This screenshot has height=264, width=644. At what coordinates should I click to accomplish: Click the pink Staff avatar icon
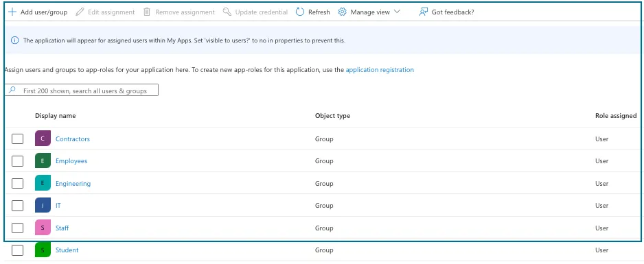[43, 228]
